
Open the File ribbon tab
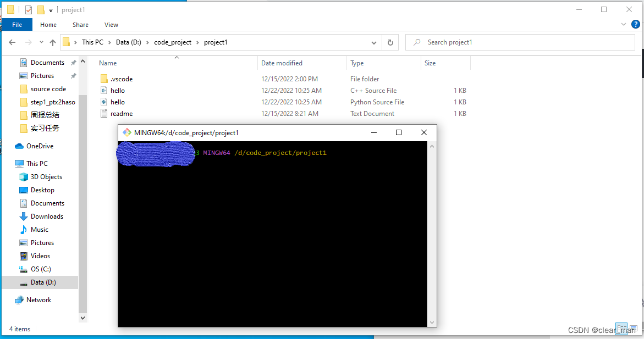tap(17, 25)
